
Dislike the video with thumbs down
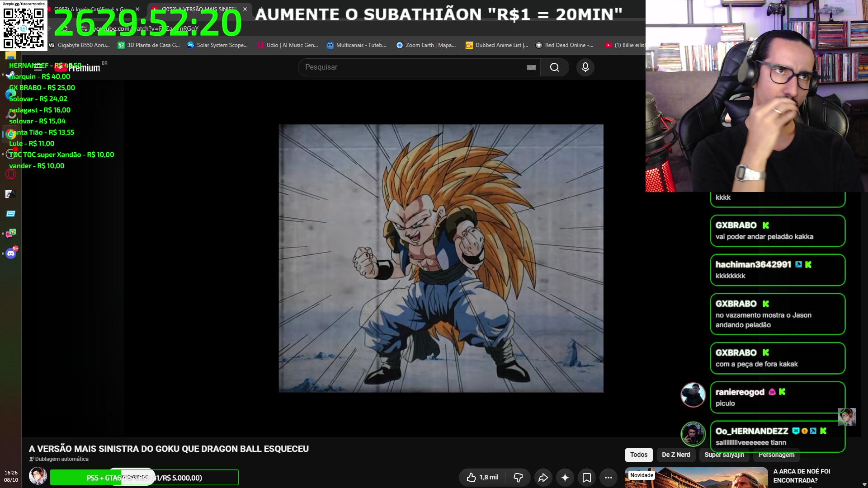tap(518, 478)
